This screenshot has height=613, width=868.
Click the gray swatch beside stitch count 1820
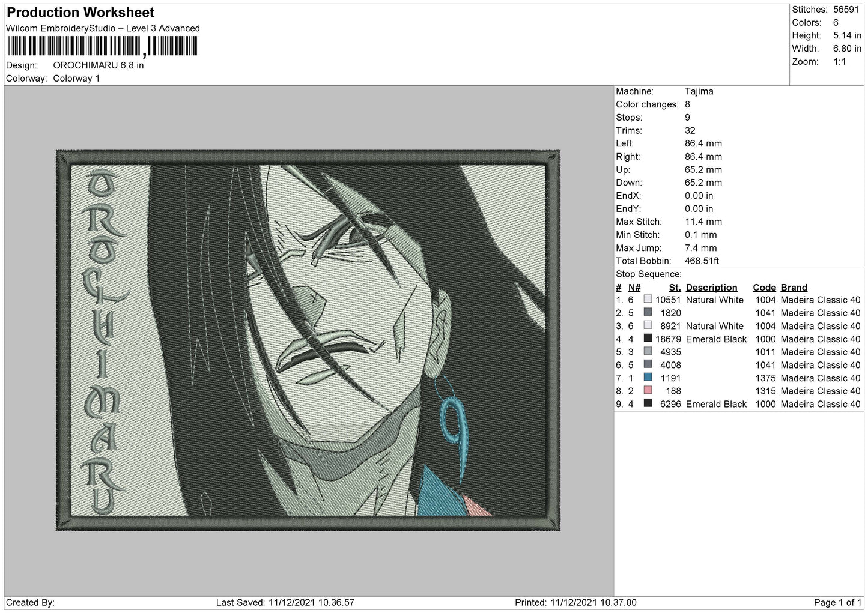coord(648,313)
